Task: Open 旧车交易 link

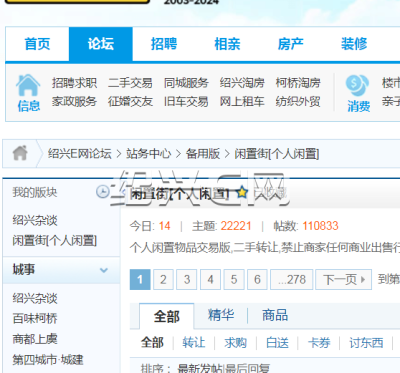Action: point(186,101)
